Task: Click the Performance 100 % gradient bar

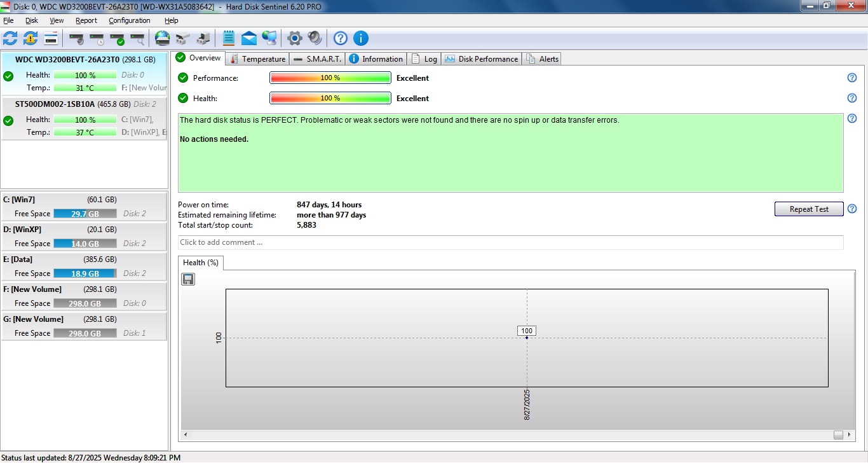Action: pos(330,78)
